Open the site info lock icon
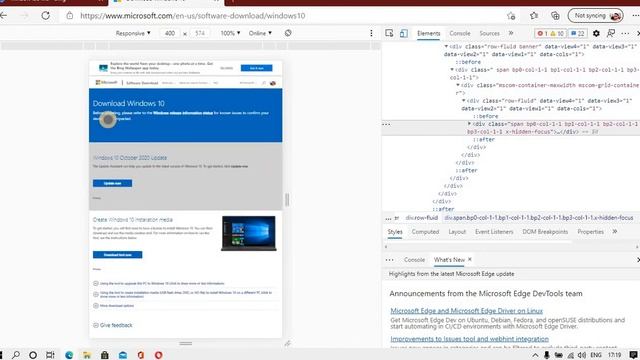The width and height of the screenshot is (640, 360). point(70,16)
